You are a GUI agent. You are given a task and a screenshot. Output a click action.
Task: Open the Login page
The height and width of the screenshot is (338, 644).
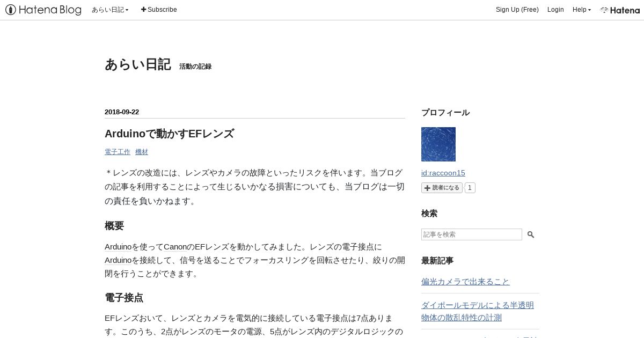pos(555,10)
